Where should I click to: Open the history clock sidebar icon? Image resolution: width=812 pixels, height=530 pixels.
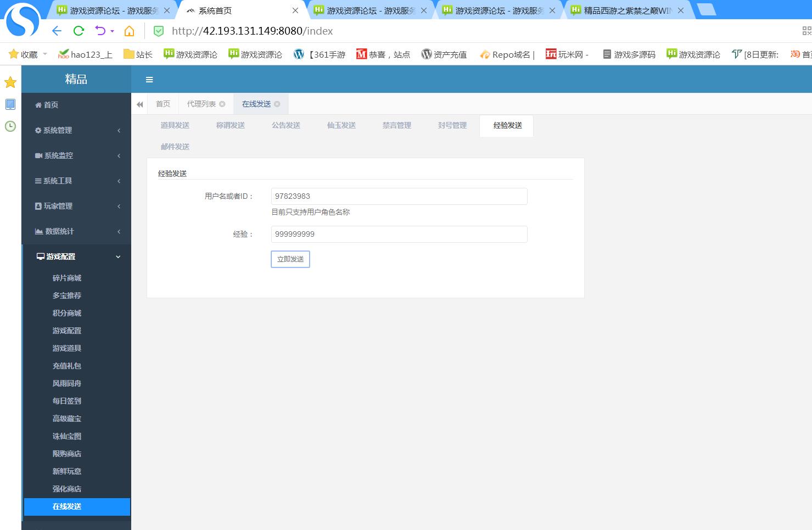(10, 126)
